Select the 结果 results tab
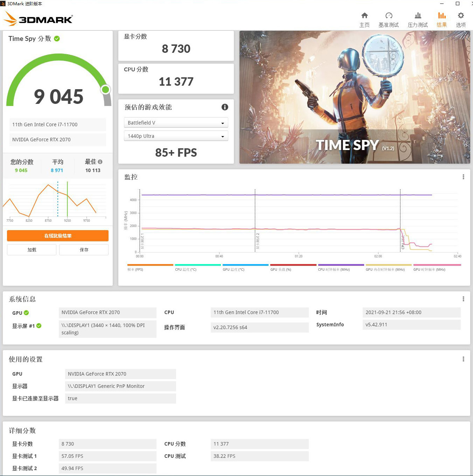Viewport: 473px width, 476px height. tap(441, 20)
